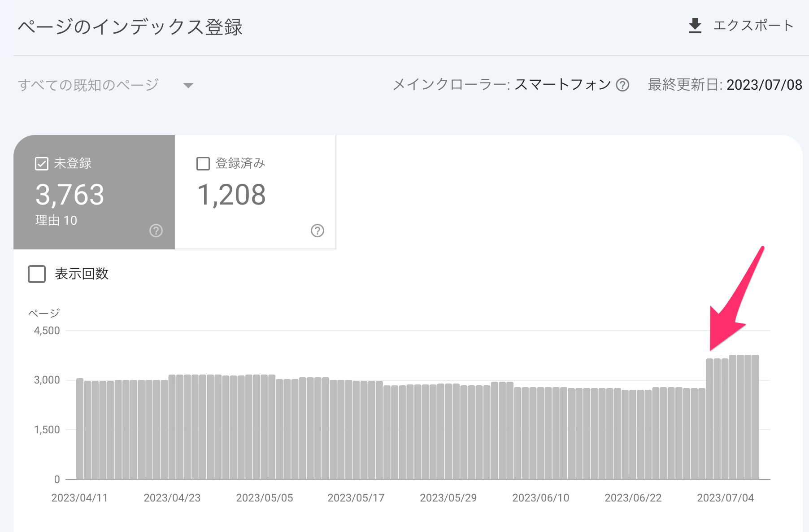The width and height of the screenshot is (809, 532).
Task: Click the 2023/06/10 axis date label
Action: pos(541,498)
